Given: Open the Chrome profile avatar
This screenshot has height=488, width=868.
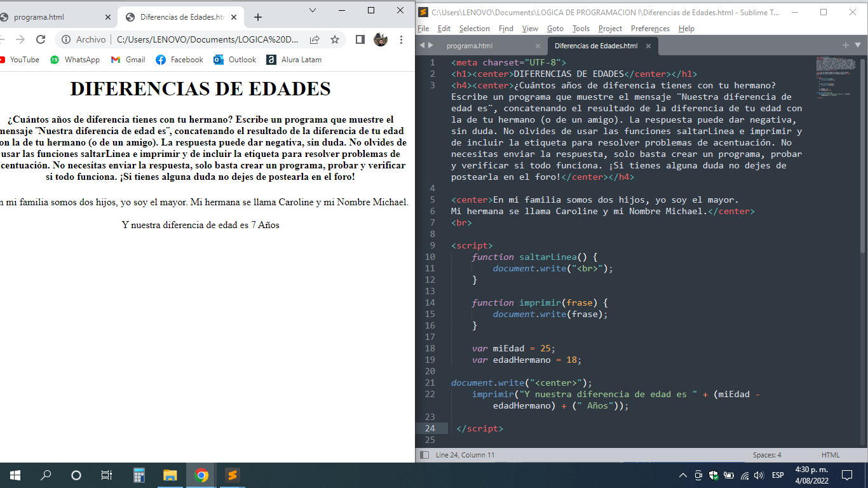Looking at the screenshot, I should 381,39.
